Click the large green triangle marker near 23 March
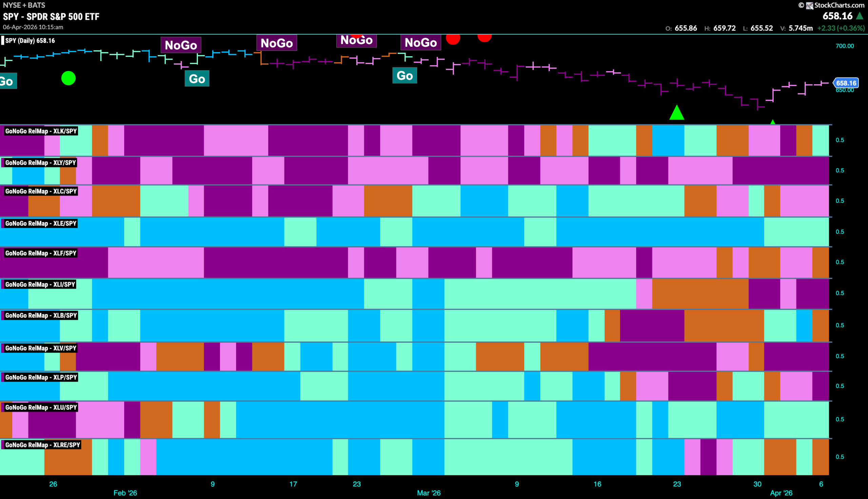 click(677, 112)
